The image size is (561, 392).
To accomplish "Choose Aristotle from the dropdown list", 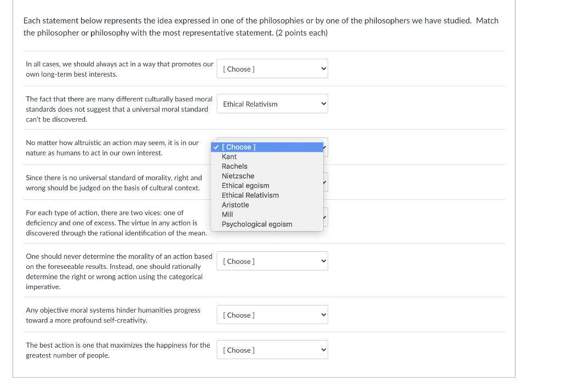I will pyautogui.click(x=235, y=205).
